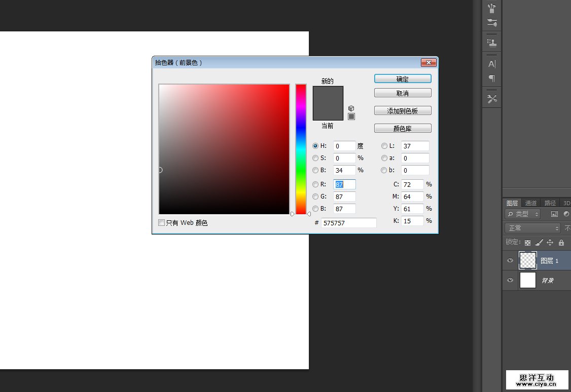
Task: Open the Paragraph panel icon
Action: coord(491,78)
